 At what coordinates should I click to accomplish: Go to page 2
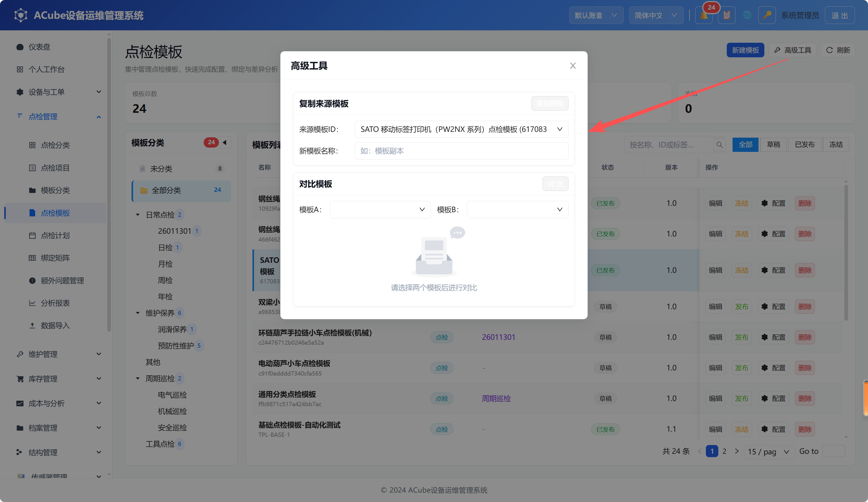coord(724,451)
